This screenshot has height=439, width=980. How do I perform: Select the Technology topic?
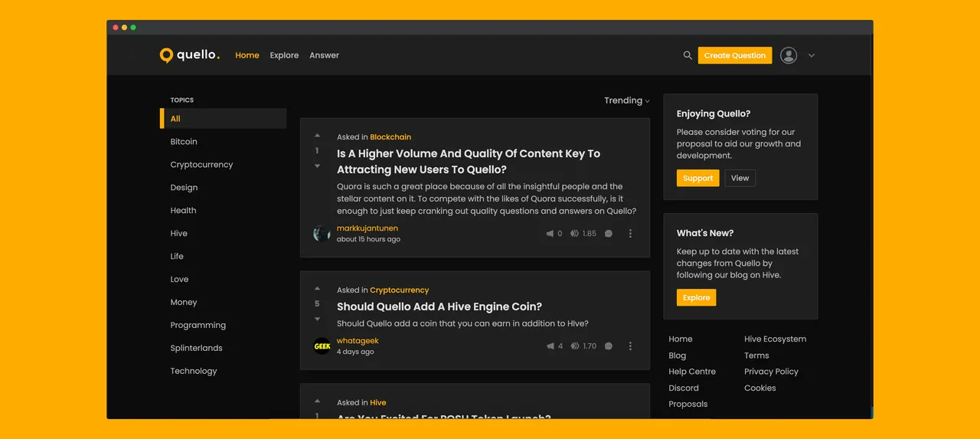tap(194, 371)
